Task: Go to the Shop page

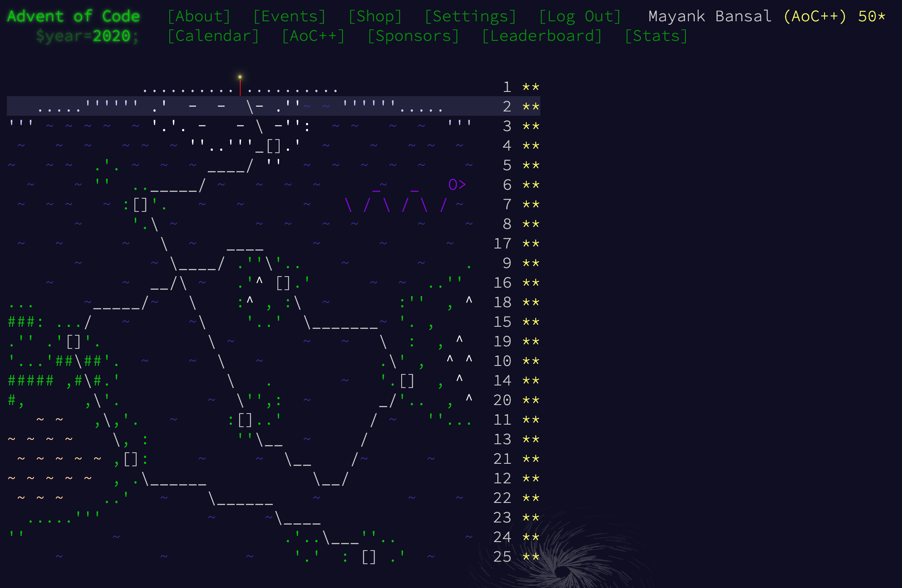Action: [375, 16]
